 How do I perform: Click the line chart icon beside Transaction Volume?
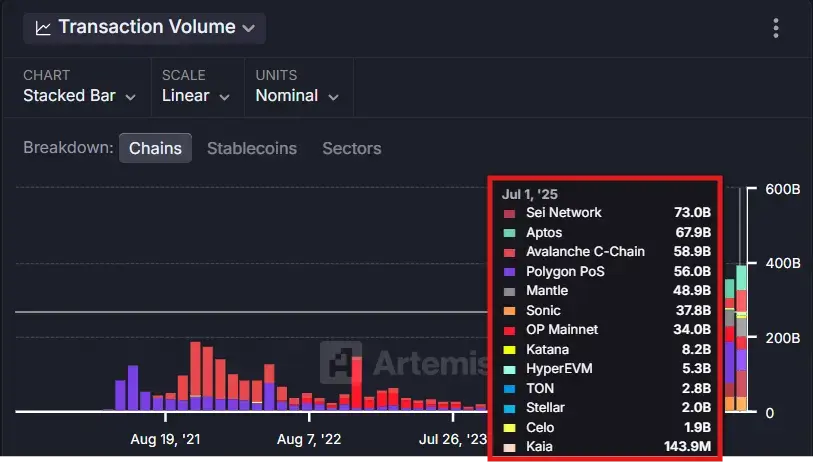point(43,28)
